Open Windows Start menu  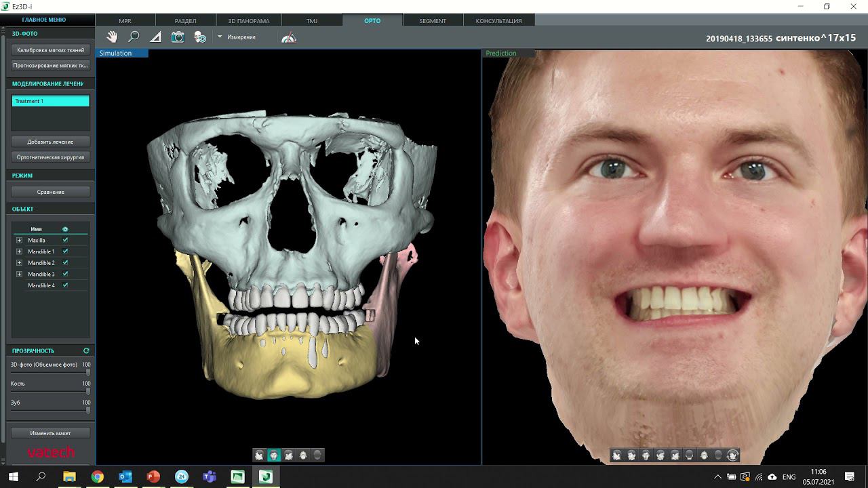tap(13, 476)
